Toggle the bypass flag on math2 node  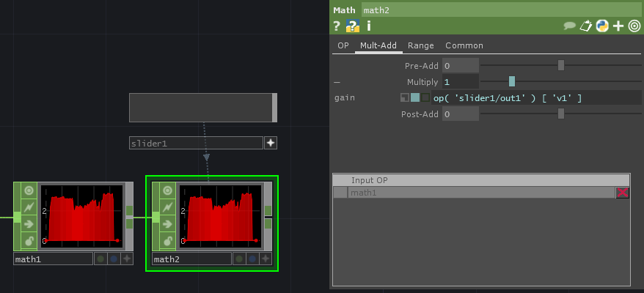(167, 208)
